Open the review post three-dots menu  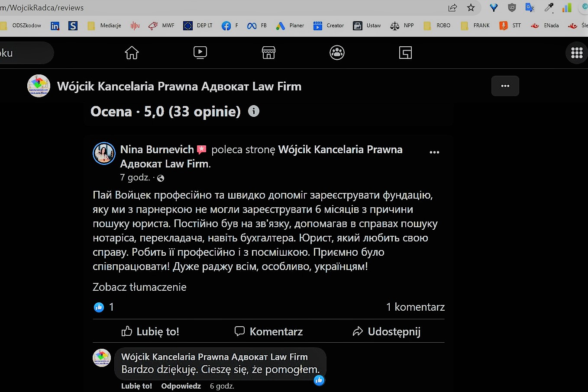point(434,152)
